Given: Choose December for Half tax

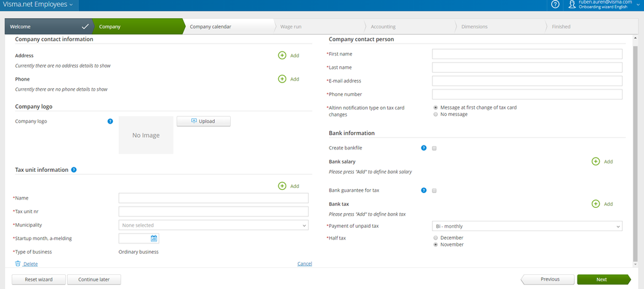Looking at the screenshot, I should click(436, 238).
